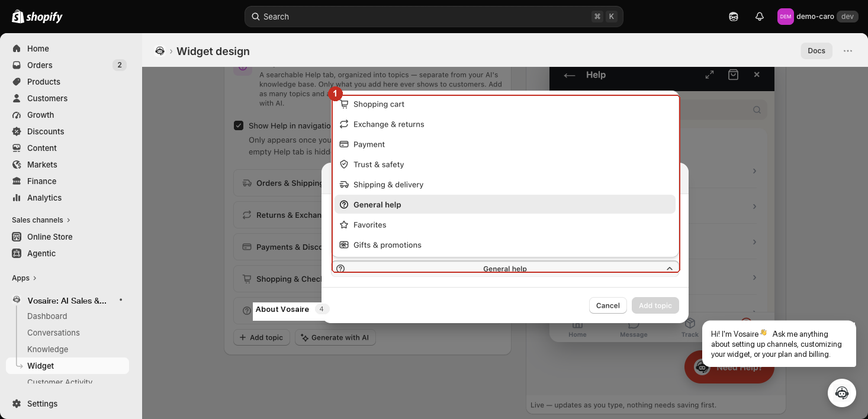Select Home tab in widget preview

point(577,328)
